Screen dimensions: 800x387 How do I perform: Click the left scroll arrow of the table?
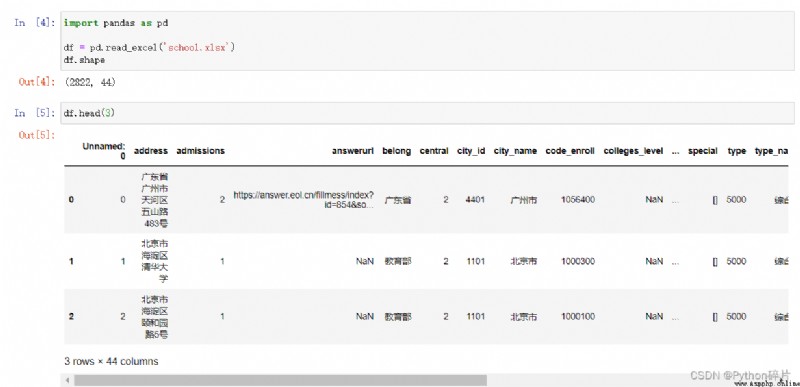[67, 380]
